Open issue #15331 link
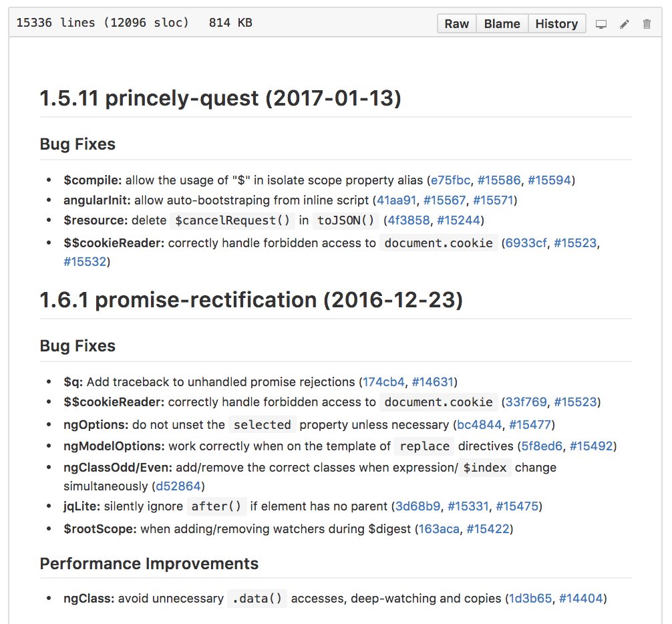 tap(468, 506)
